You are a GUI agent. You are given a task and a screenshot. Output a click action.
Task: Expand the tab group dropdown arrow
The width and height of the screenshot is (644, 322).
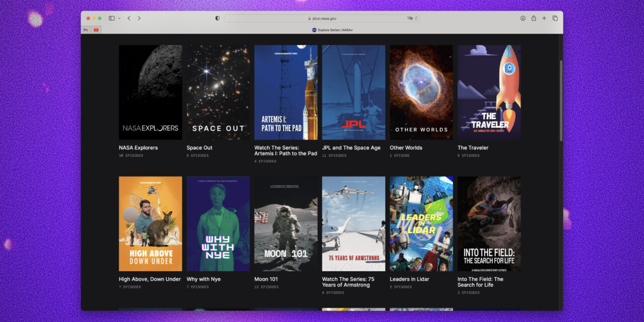(119, 18)
